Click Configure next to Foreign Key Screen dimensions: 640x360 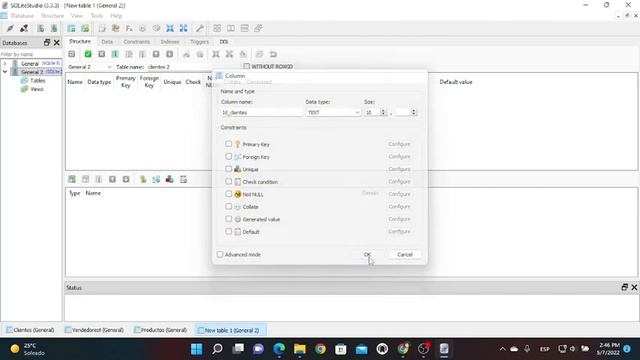point(399,157)
